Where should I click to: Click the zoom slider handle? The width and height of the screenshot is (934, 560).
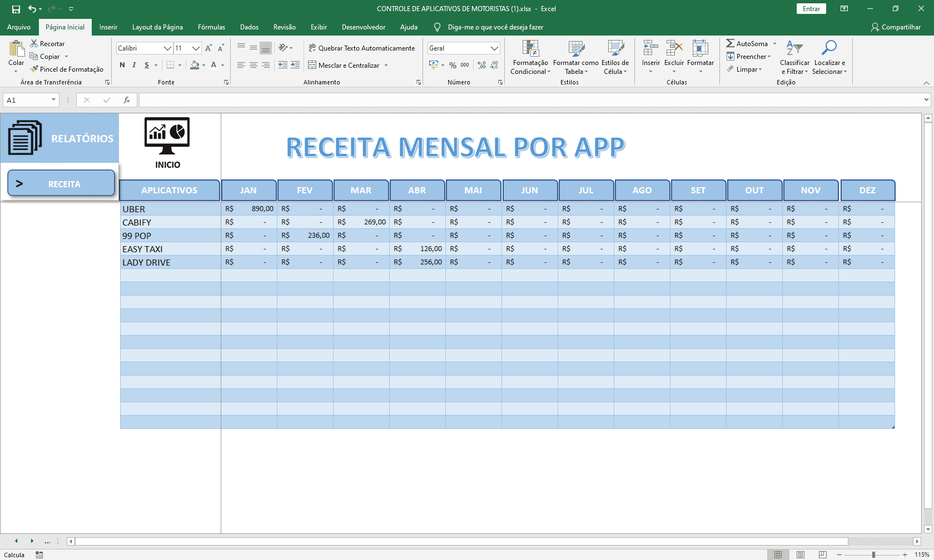tap(874, 554)
